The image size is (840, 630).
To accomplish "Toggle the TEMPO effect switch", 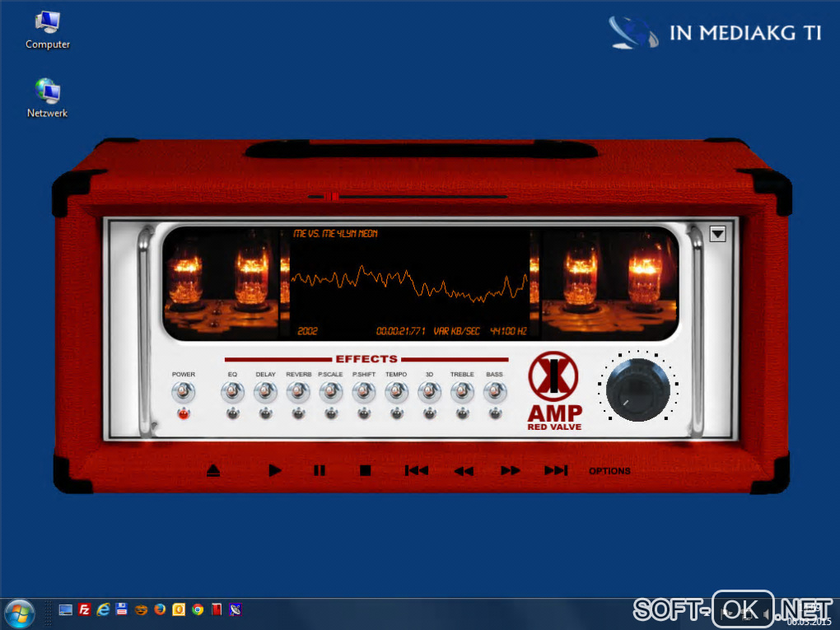I will pyautogui.click(x=396, y=392).
